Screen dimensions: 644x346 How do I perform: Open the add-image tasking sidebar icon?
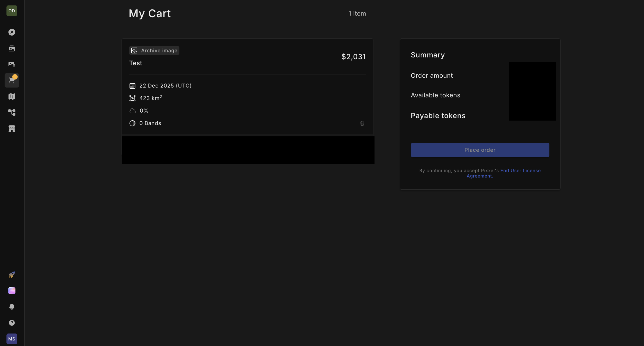tap(12, 64)
